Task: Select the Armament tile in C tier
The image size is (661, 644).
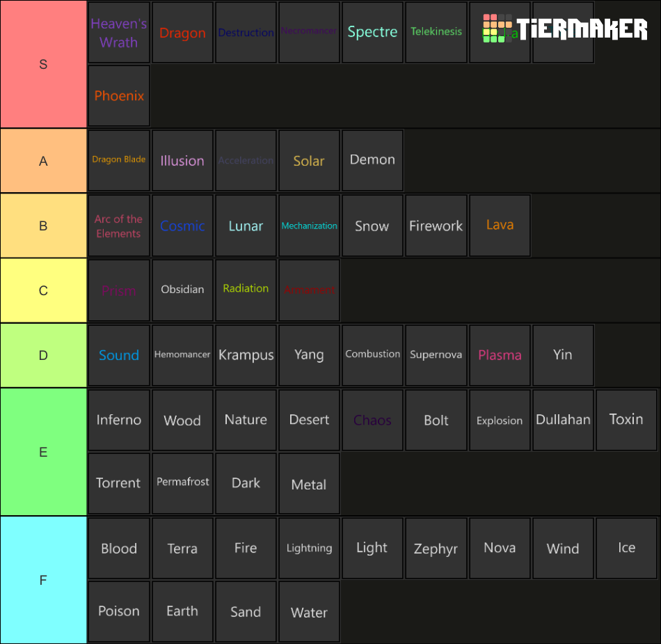Action: pos(309,290)
